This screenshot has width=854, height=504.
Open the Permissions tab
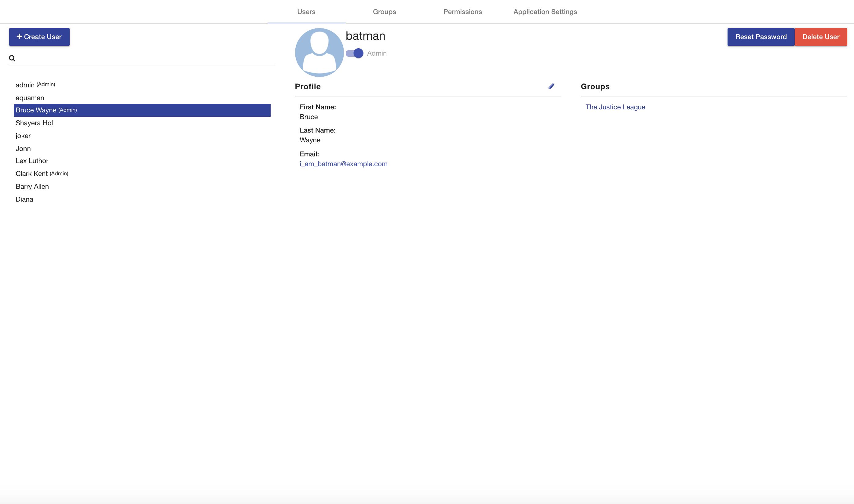462,12
